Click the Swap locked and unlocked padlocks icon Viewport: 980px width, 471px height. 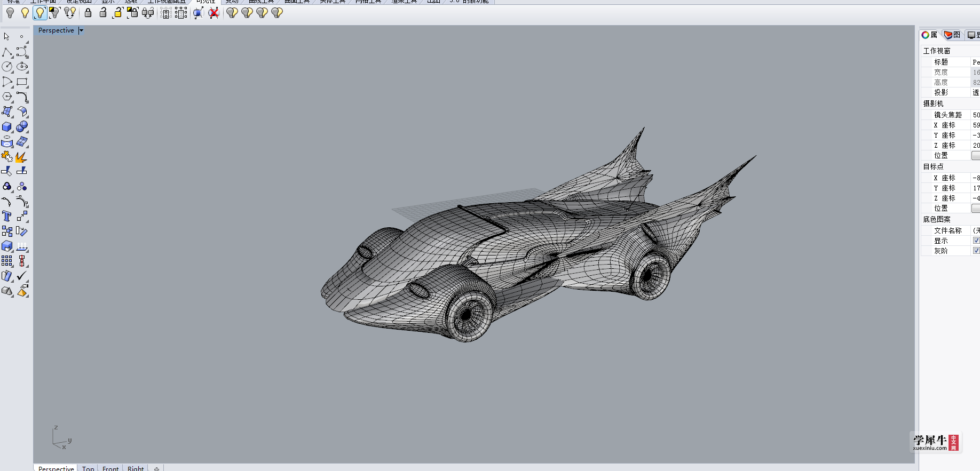148,13
